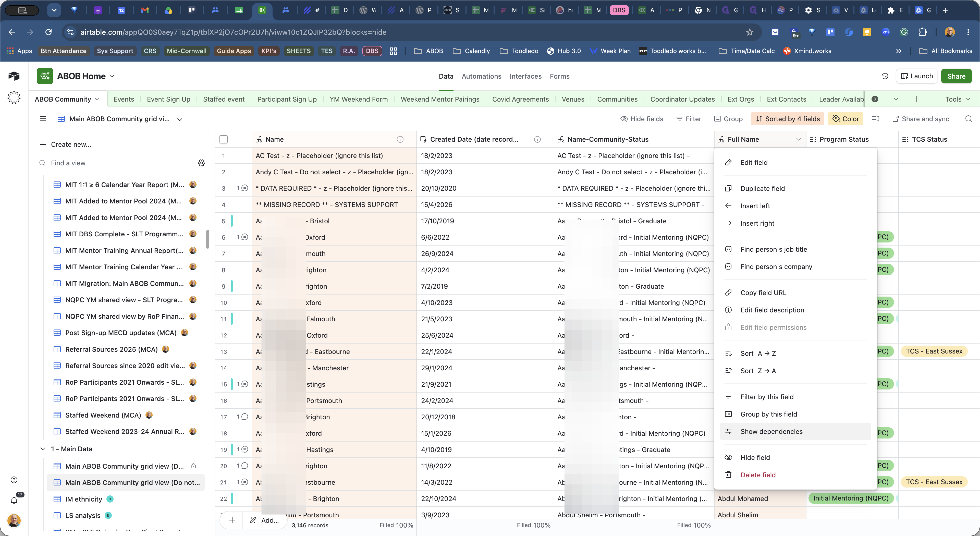980x536 pixels.
Task: Open account avatar at bottom left
Action: point(14,521)
